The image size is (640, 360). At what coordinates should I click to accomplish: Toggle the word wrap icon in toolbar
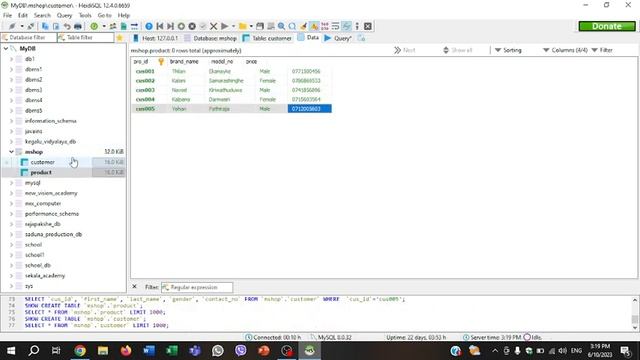pyautogui.click(x=336, y=26)
